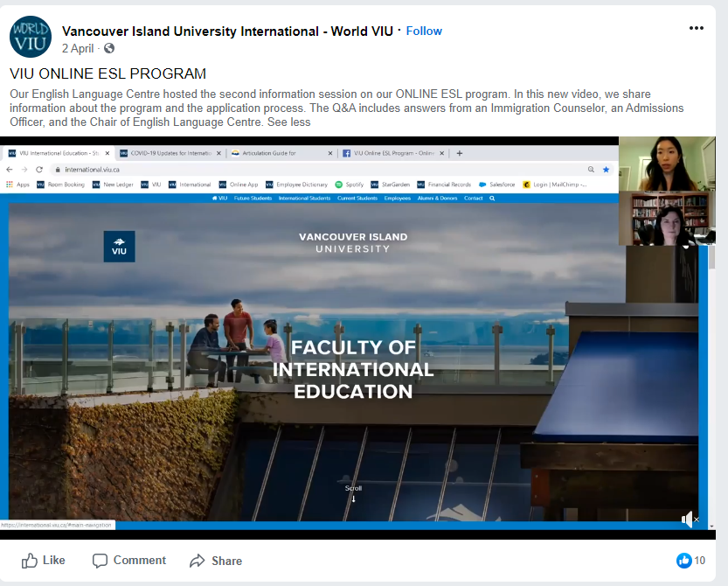The height and width of the screenshot is (586, 728).
Task: Click International Students in the VIU nav
Action: [304, 199]
